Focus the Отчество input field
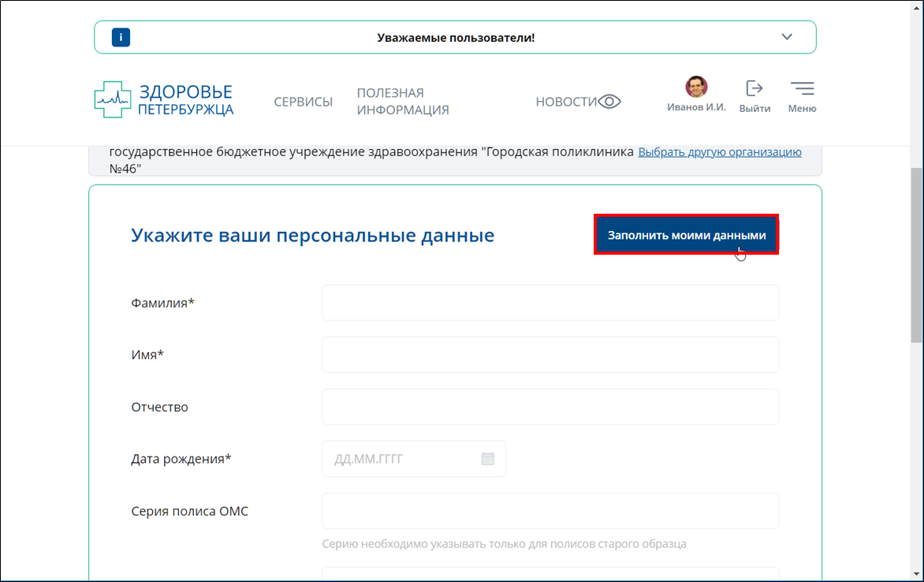 click(x=550, y=407)
